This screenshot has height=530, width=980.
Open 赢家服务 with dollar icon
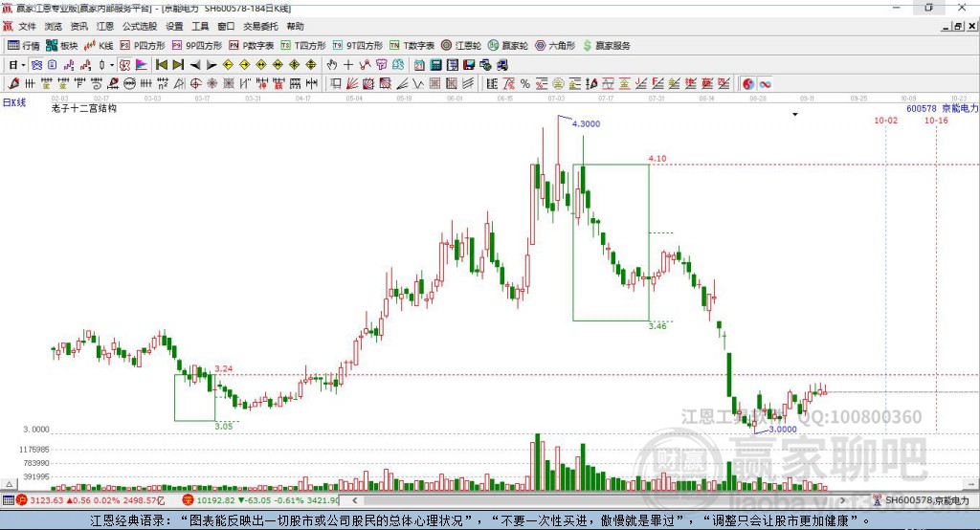[x=607, y=46]
